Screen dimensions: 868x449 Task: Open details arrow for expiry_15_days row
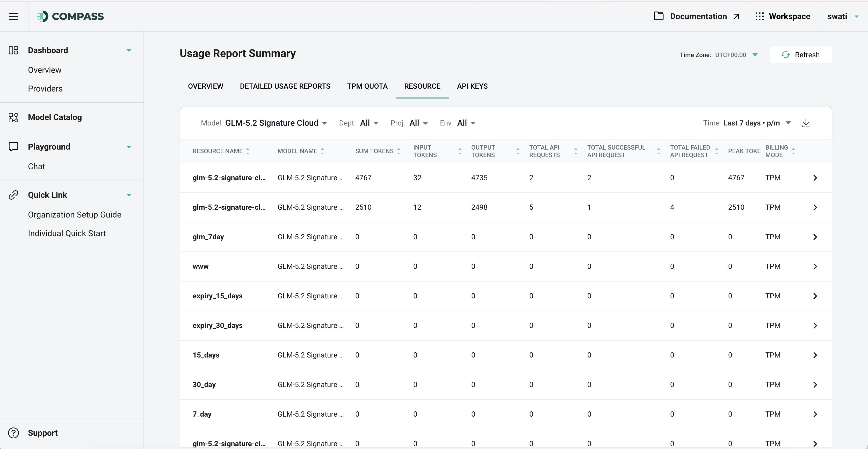[x=815, y=296]
